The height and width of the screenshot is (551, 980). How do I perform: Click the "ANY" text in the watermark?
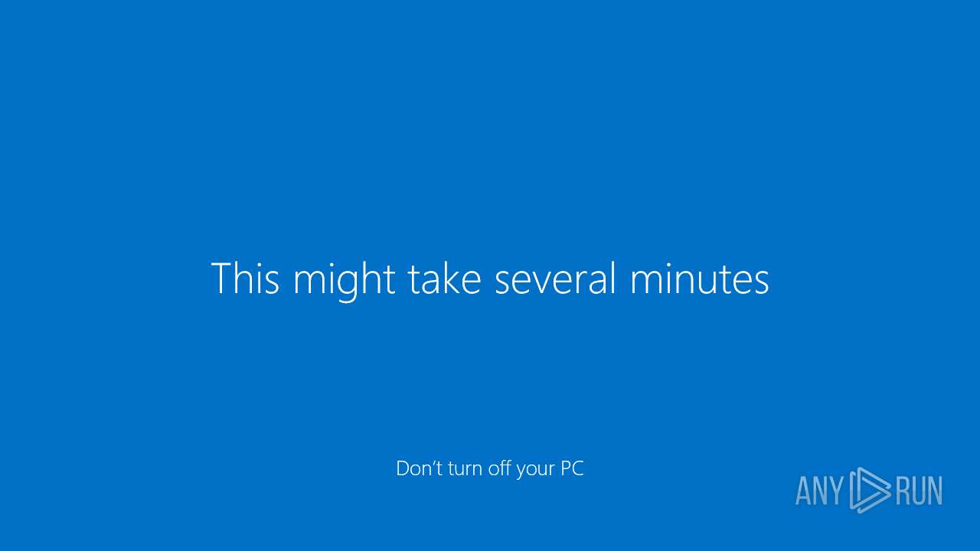click(x=820, y=491)
